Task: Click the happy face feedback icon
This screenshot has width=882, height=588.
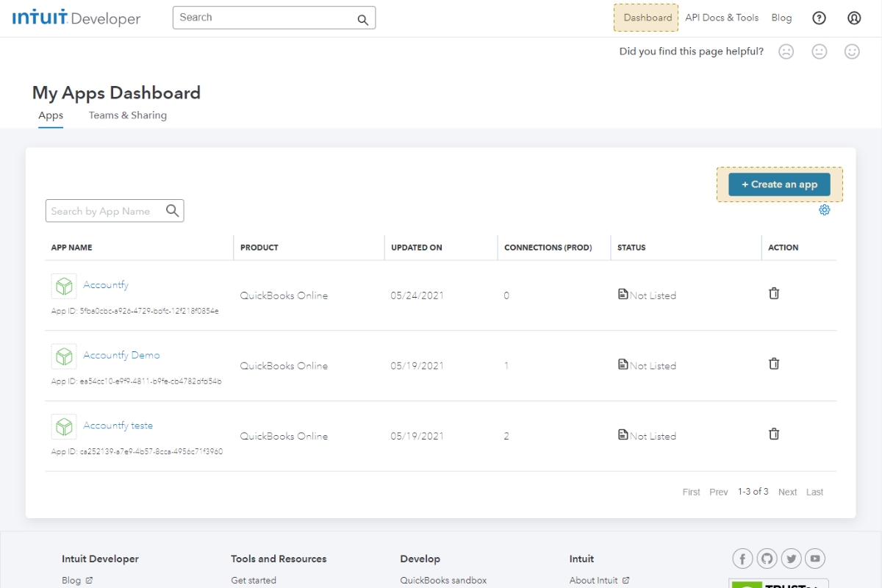Action: point(852,51)
